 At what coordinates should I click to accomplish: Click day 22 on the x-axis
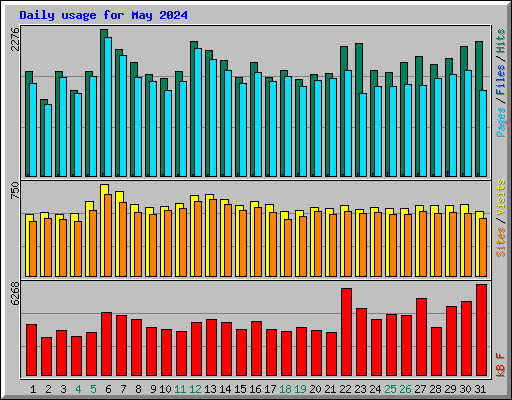[x=345, y=389]
